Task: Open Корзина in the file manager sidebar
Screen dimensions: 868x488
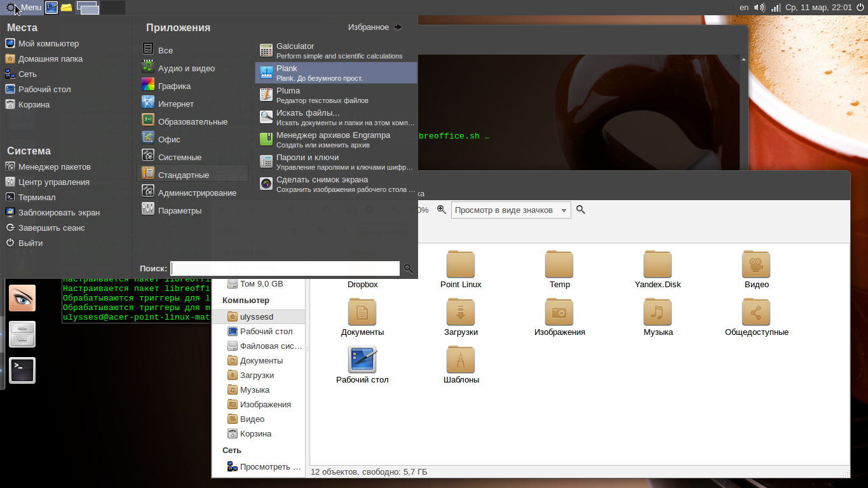Action: 260,434
